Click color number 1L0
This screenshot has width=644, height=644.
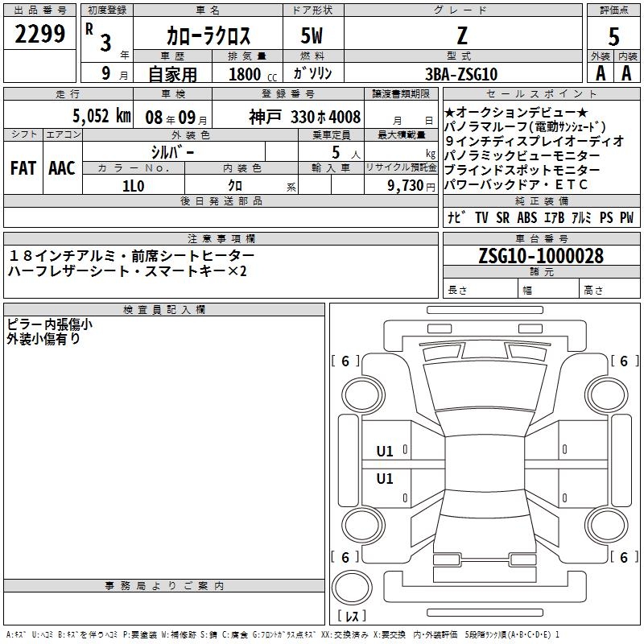click(133, 186)
